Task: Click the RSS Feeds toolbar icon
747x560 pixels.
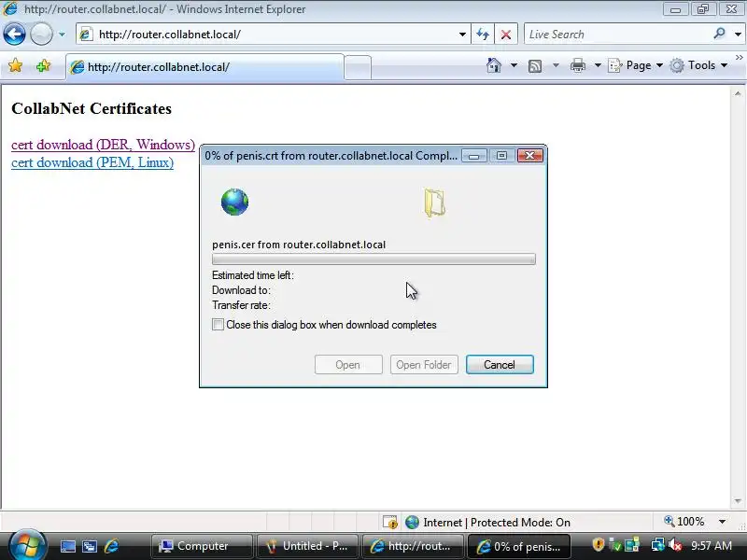Action: click(x=535, y=65)
